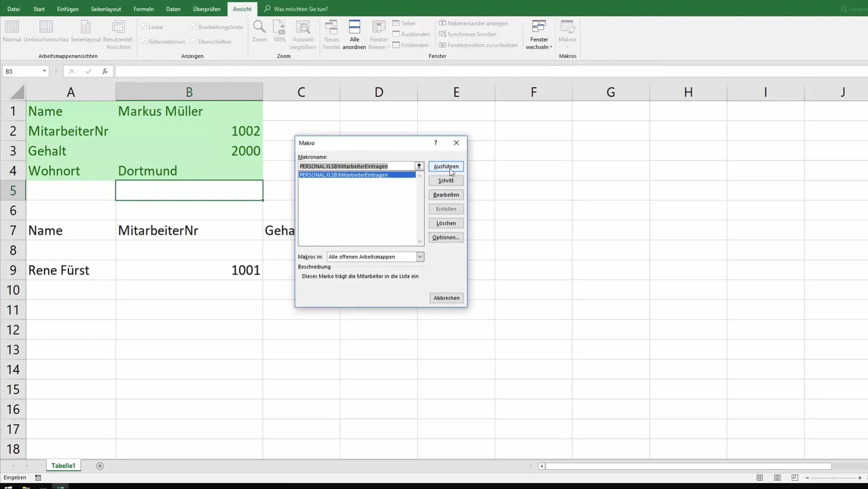Open Fenster fixieren freeze panes

(x=379, y=34)
